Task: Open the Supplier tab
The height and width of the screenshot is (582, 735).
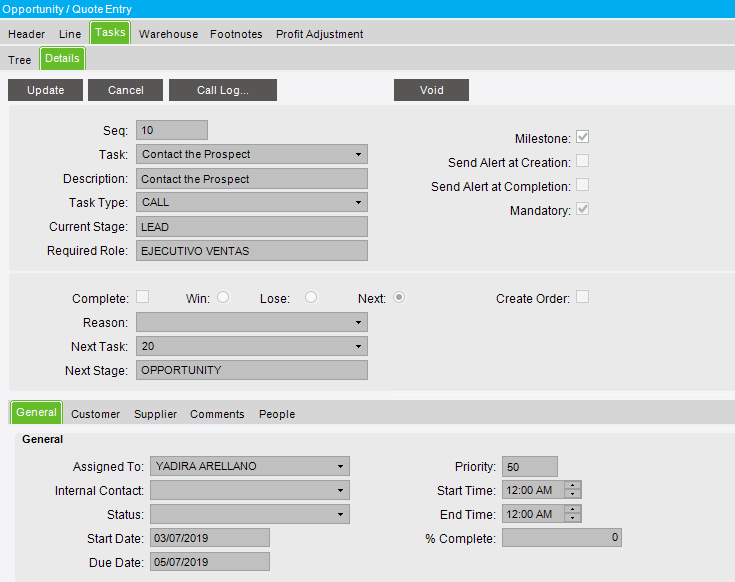Action: [x=155, y=414]
